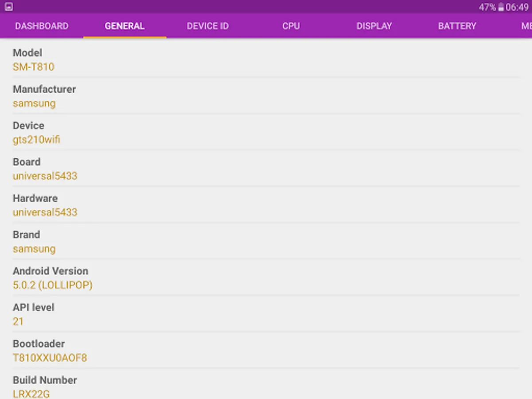This screenshot has width=532, height=399.
Task: Open the Device ID tab
Action: (207, 26)
